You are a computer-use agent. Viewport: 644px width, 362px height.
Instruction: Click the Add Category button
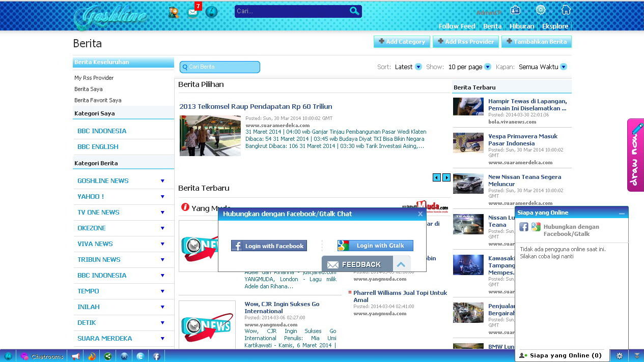[x=402, y=42]
